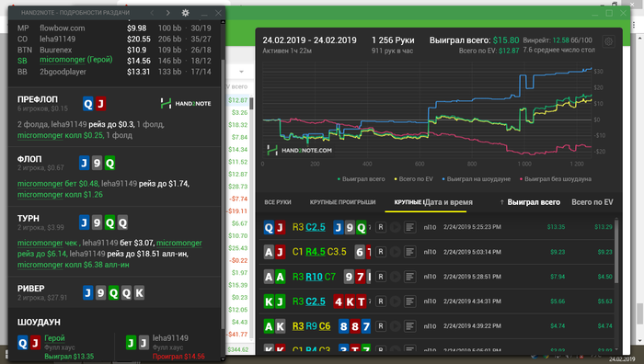
Task: Click R icon in AK hand row
Action: [381, 326]
